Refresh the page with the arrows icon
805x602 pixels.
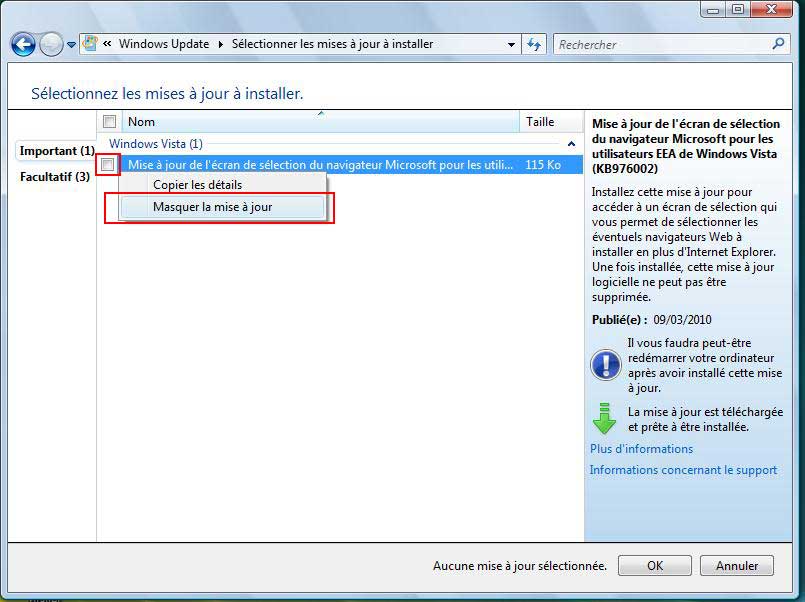click(534, 45)
